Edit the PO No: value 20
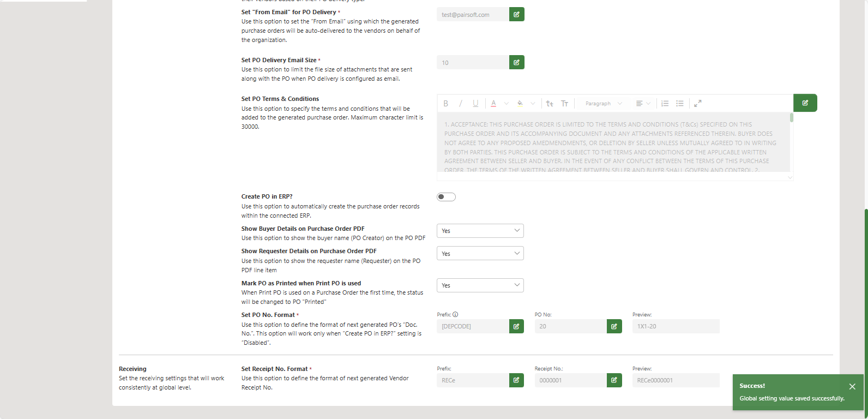The width and height of the screenshot is (868, 419). tap(614, 326)
